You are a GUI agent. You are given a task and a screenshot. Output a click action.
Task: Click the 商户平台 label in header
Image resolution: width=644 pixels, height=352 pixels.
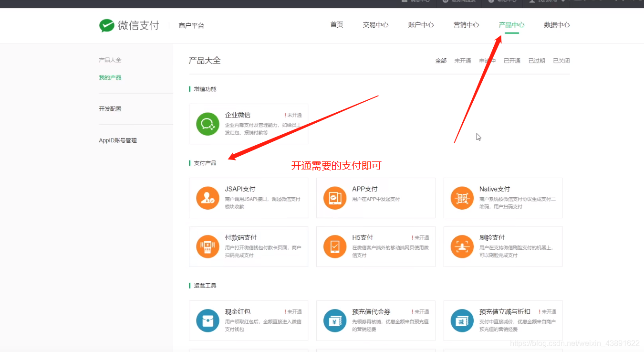191,26
